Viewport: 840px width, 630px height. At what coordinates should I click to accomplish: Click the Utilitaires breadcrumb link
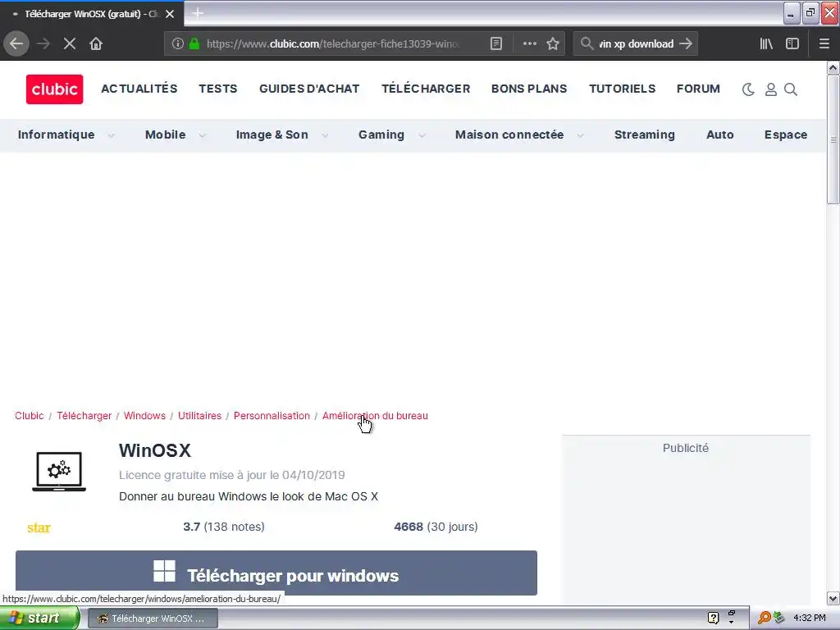pos(200,416)
